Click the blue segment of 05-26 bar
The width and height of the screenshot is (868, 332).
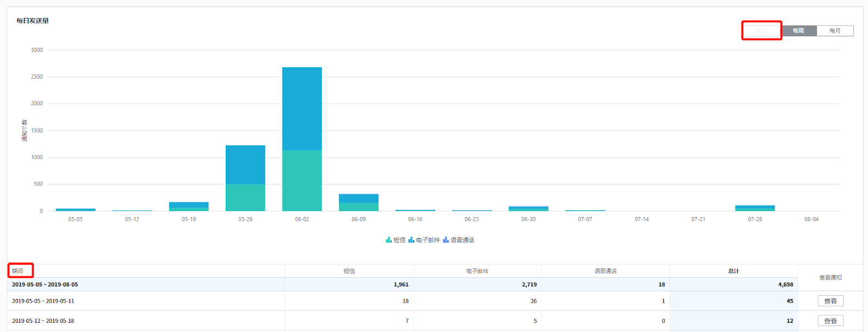245,164
